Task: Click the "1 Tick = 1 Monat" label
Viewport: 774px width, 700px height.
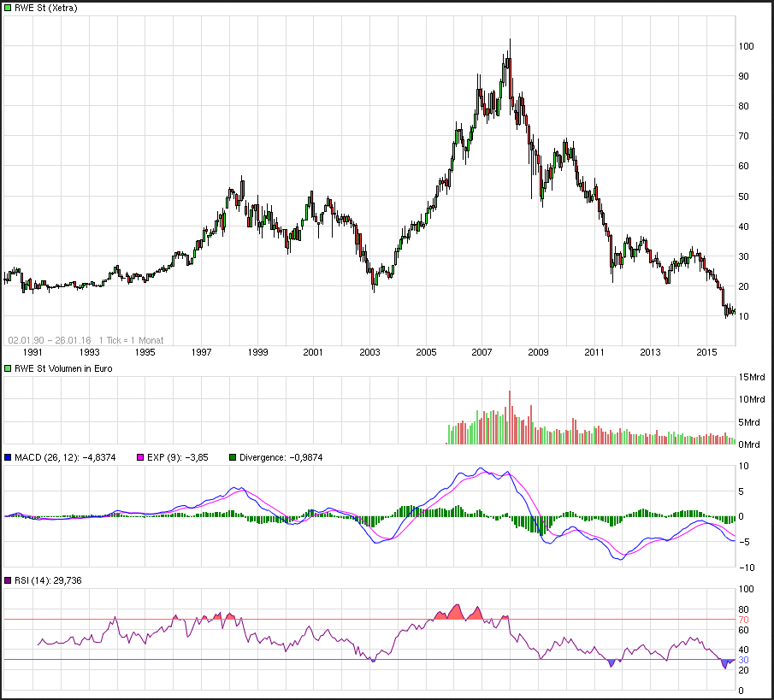Action: 131,340
